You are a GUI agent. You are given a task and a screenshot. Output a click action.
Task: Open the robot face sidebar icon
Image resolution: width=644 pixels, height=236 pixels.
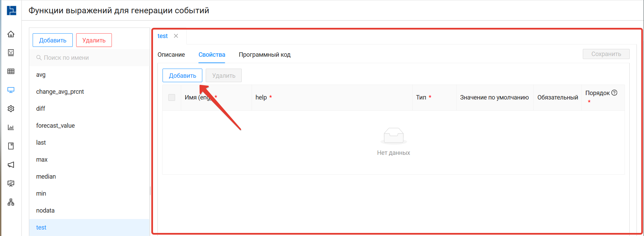(11, 53)
